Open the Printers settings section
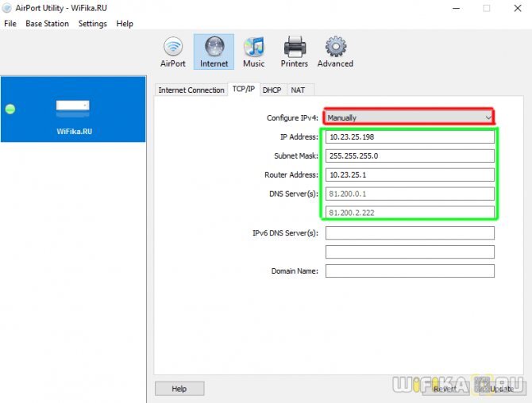Image resolution: width=532 pixels, height=403 pixels. click(x=294, y=52)
